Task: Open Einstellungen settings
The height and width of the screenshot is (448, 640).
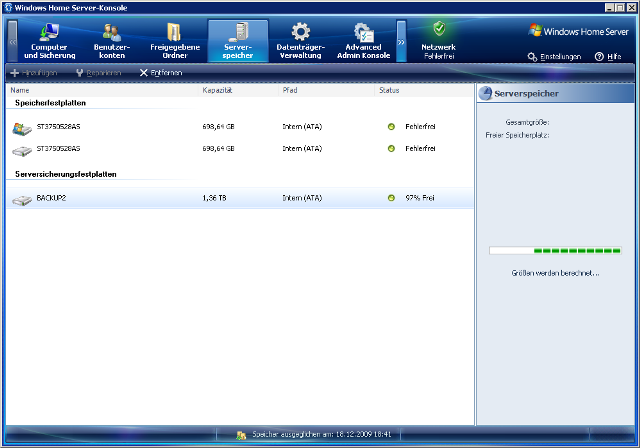Action: coord(554,57)
